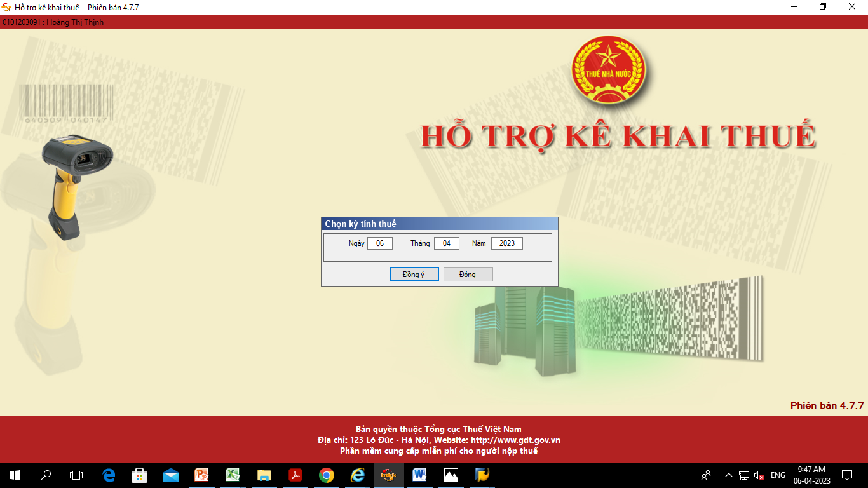Launch Microsoft Edge from the taskbar
The height and width of the screenshot is (488, 868).
point(109,475)
